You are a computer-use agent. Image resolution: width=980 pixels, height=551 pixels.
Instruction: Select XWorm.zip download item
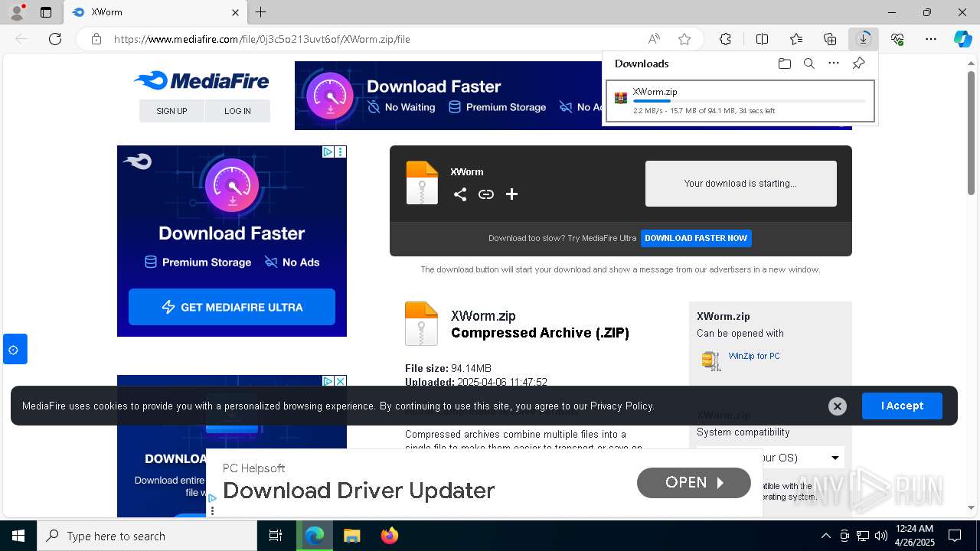coord(740,100)
